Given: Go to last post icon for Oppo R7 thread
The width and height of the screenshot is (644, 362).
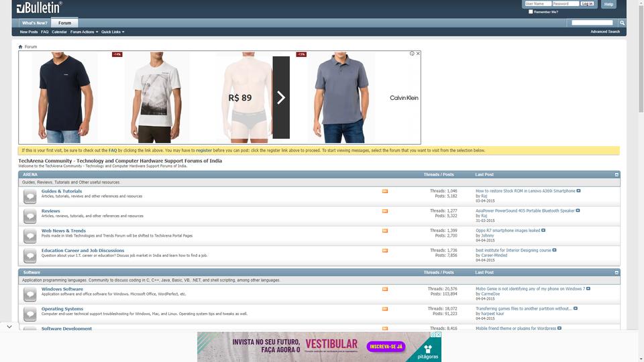Looking at the screenshot, I should [x=543, y=230].
